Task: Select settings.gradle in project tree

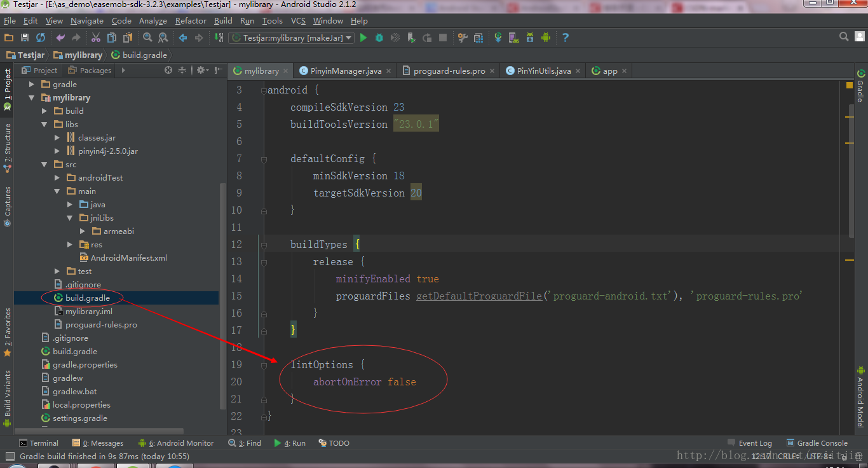Action: point(74,418)
